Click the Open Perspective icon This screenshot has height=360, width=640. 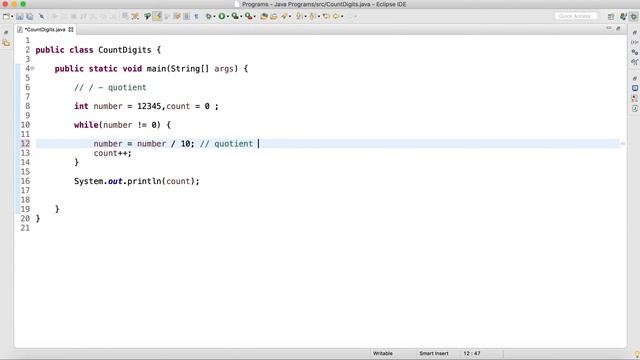(611, 16)
